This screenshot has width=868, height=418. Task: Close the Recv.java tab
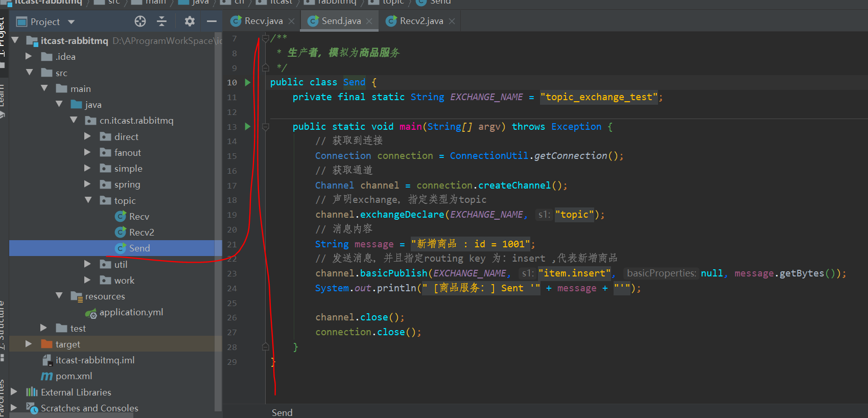(x=291, y=21)
